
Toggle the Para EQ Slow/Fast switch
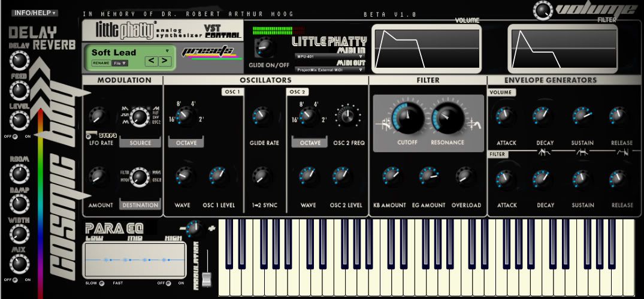coord(101,283)
